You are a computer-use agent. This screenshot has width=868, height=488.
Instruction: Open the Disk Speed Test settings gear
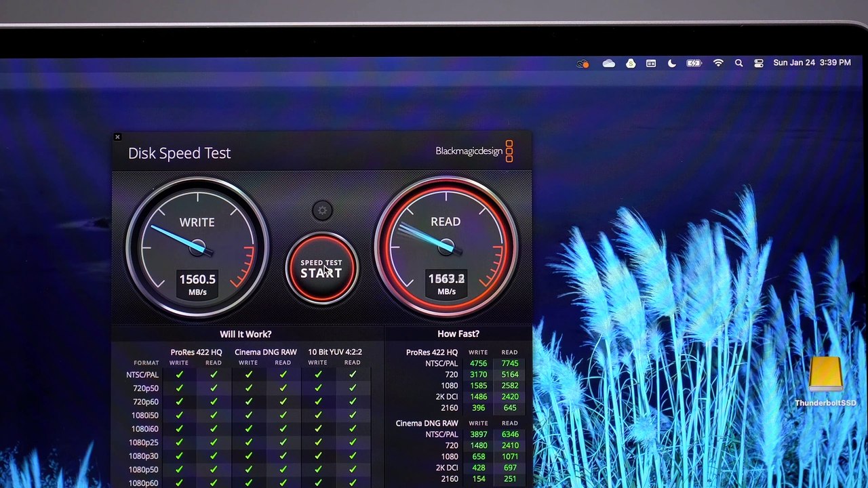tap(322, 211)
